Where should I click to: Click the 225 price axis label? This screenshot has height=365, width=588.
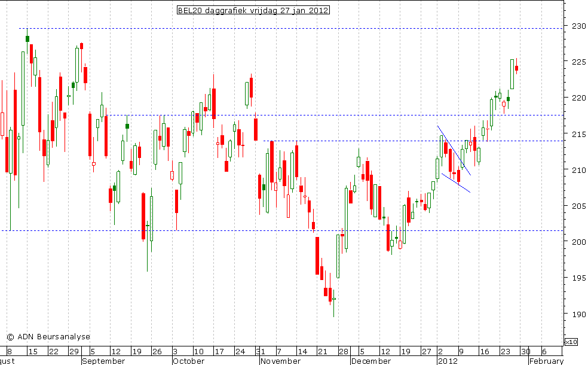(578, 62)
